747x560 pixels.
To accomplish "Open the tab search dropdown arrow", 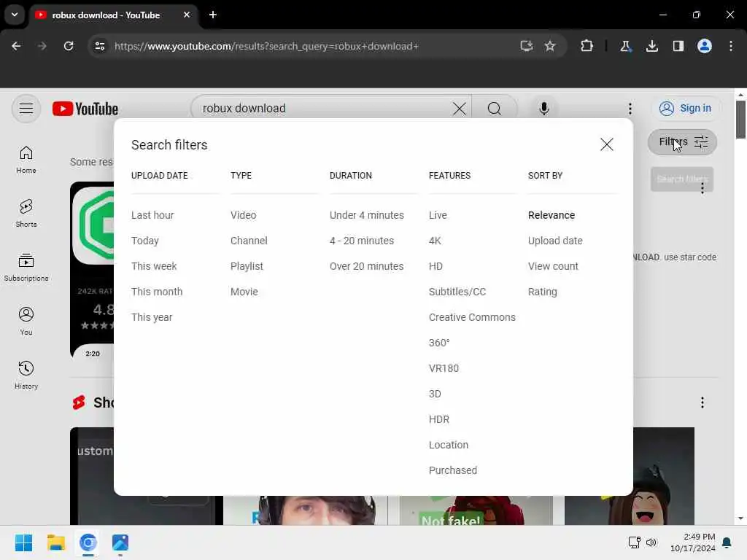I will pos(15,15).
